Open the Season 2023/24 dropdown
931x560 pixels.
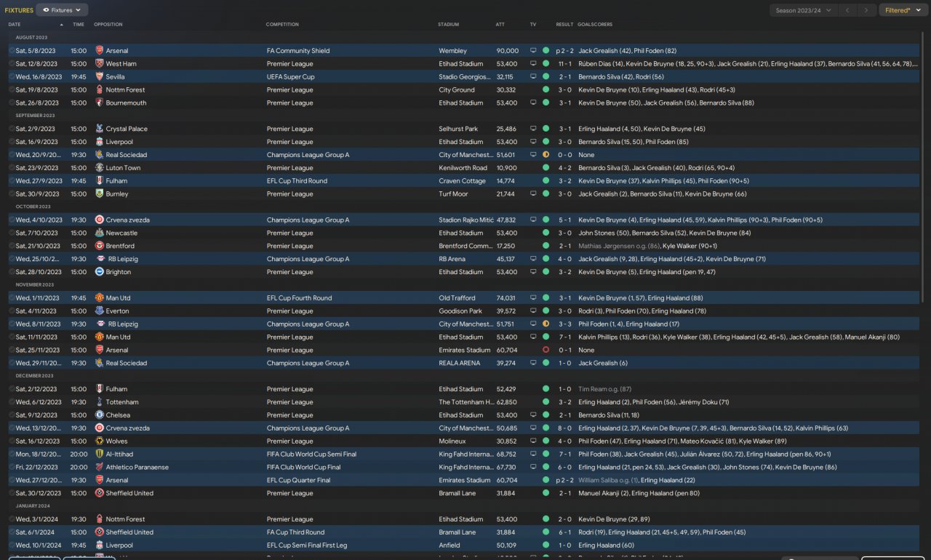[804, 10]
